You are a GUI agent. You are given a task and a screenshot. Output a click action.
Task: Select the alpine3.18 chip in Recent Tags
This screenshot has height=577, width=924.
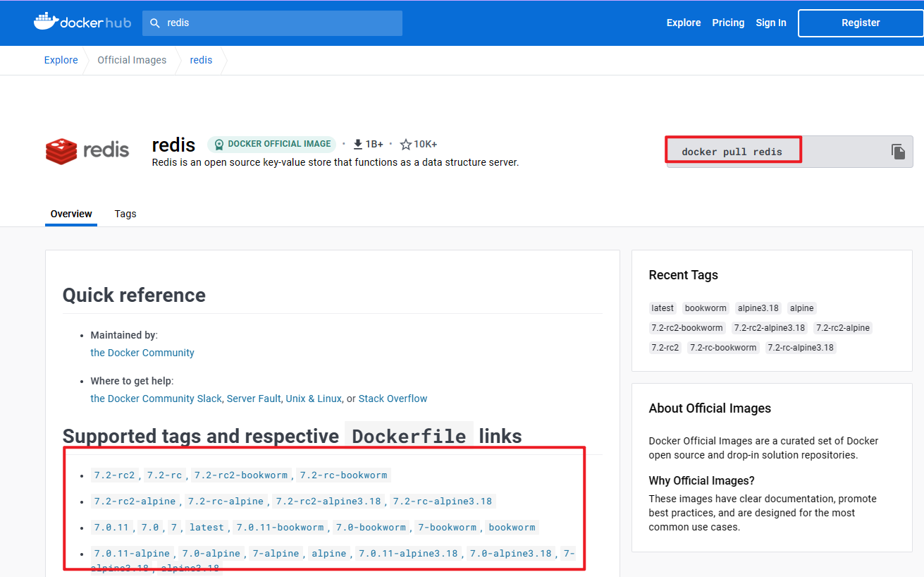(x=758, y=308)
